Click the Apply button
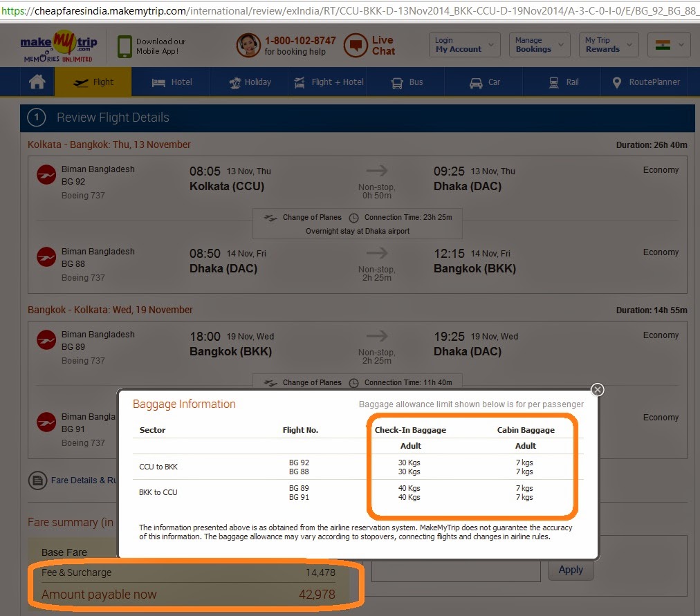 [571, 570]
